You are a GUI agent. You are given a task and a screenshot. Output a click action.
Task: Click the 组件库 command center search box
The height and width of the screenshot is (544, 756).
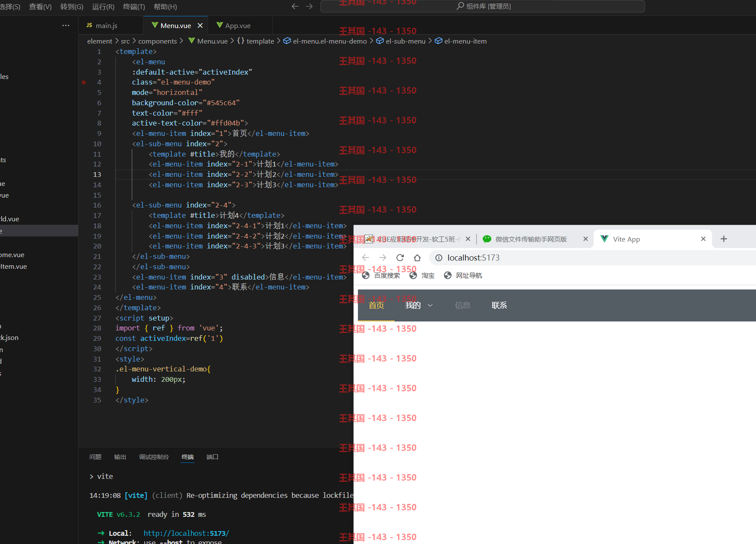pos(483,6)
